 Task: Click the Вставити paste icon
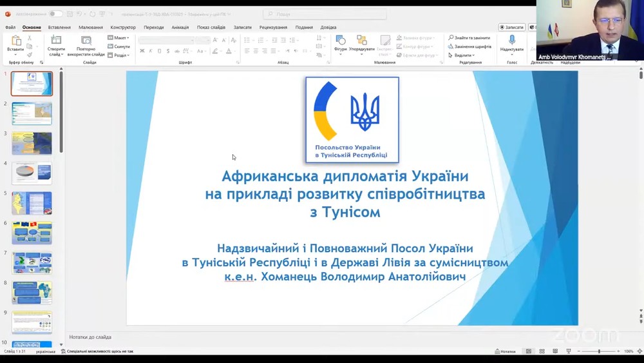coord(15,41)
